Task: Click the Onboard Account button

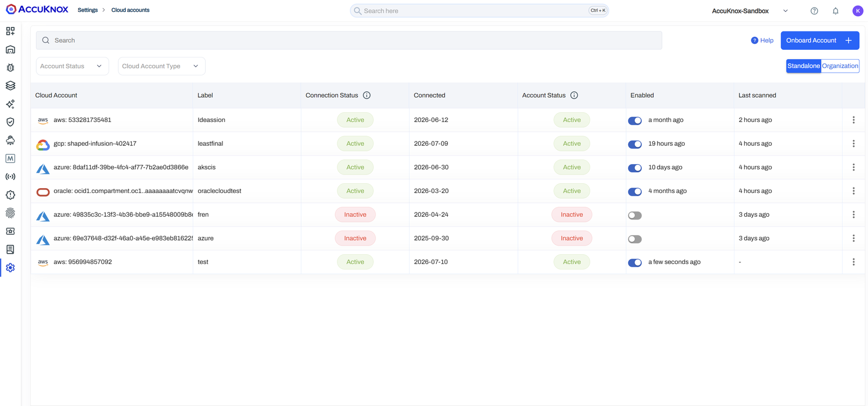Action: point(820,41)
